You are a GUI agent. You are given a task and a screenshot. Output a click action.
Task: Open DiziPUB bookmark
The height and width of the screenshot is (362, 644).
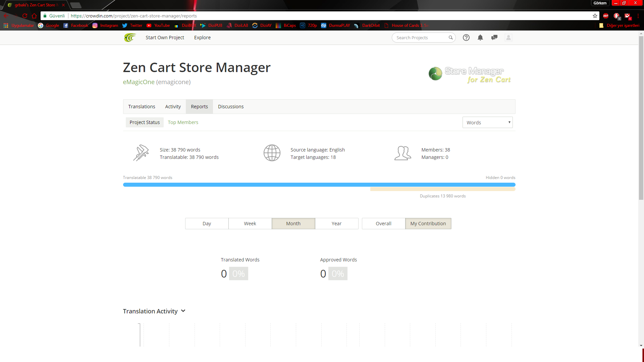(211, 25)
